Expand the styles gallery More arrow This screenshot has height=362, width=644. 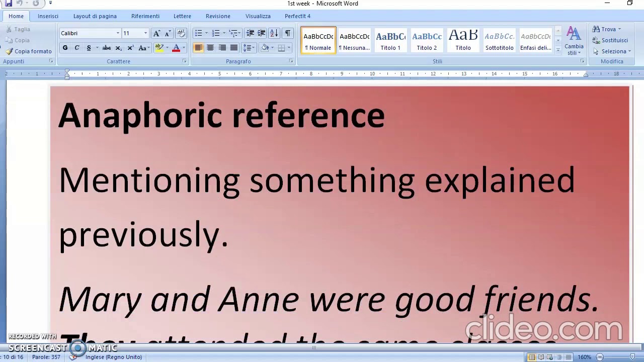coord(557,49)
